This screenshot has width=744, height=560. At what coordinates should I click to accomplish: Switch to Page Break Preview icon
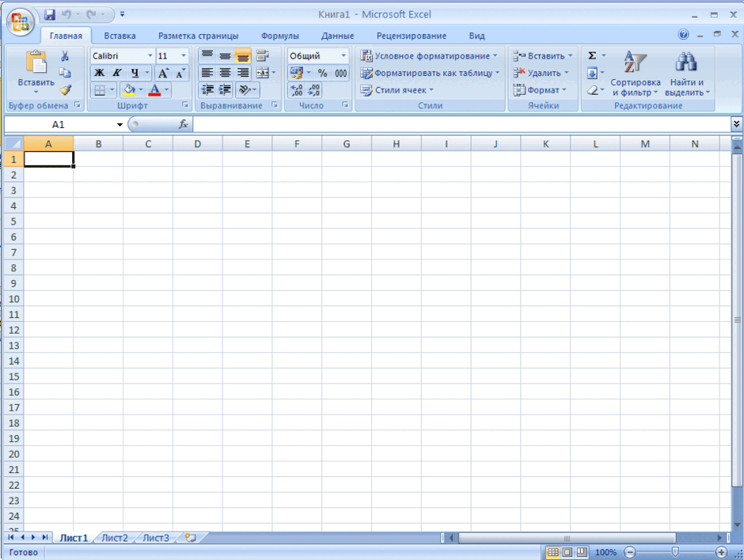pyautogui.click(x=582, y=552)
